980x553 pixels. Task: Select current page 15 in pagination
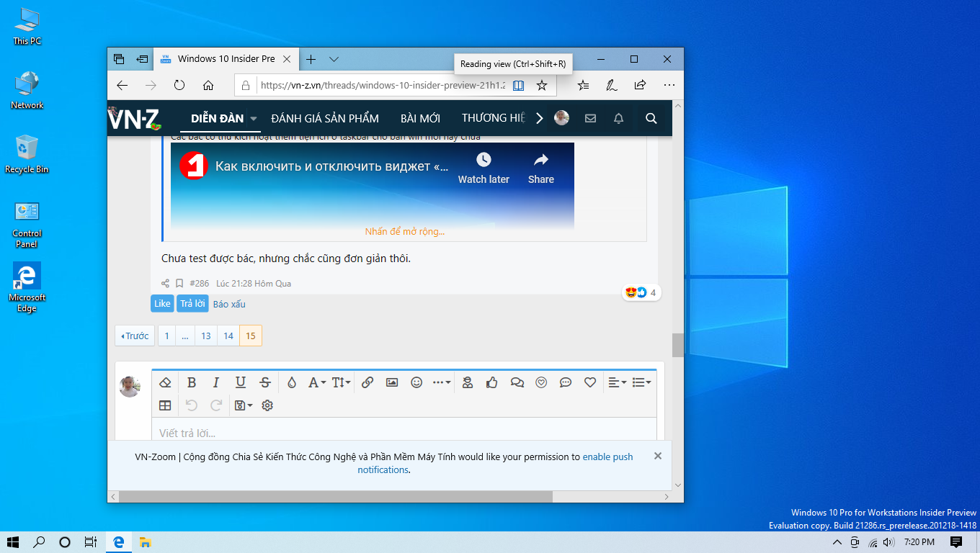(x=251, y=336)
